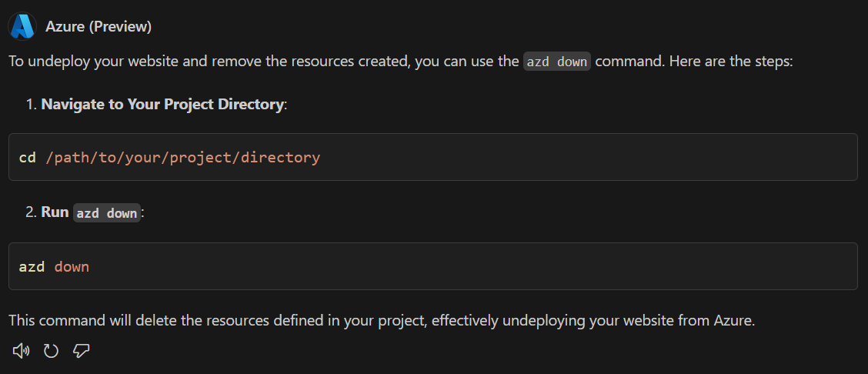The height and width of the screenshot is (374, 868).
Task: Click inline azd down code in intro sentence
Action: click(556, 62)
